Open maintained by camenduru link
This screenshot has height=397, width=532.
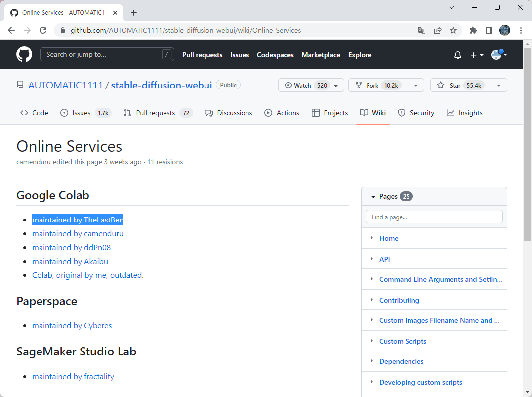pyautogui.click(x=78, y=234)
